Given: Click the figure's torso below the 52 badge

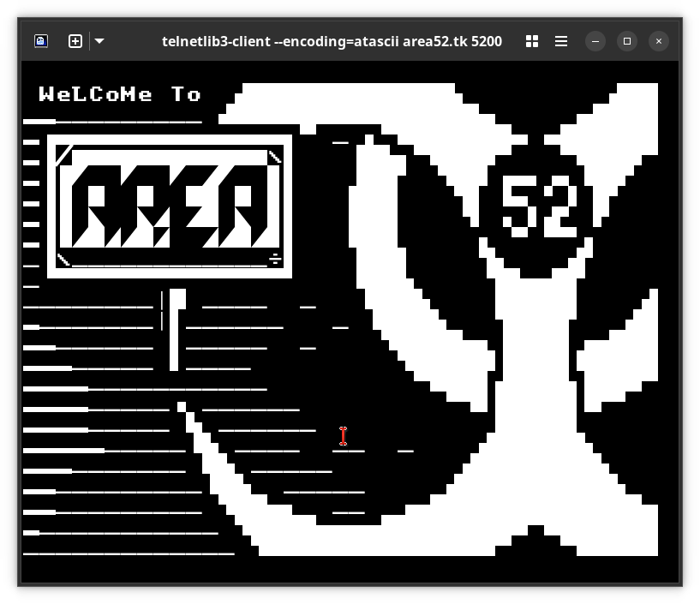Looking at the screenshot, I should click(536, 343).
